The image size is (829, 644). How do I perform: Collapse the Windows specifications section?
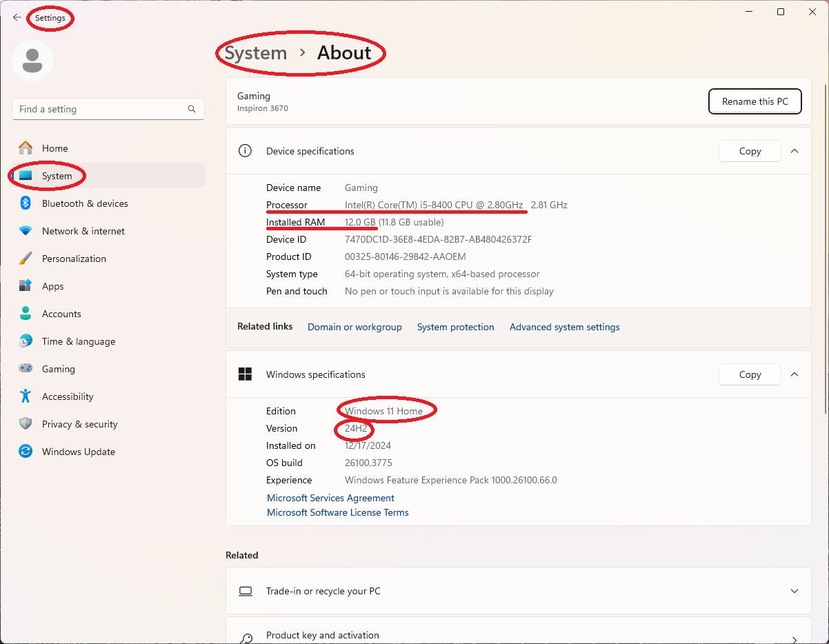[795, 374]
